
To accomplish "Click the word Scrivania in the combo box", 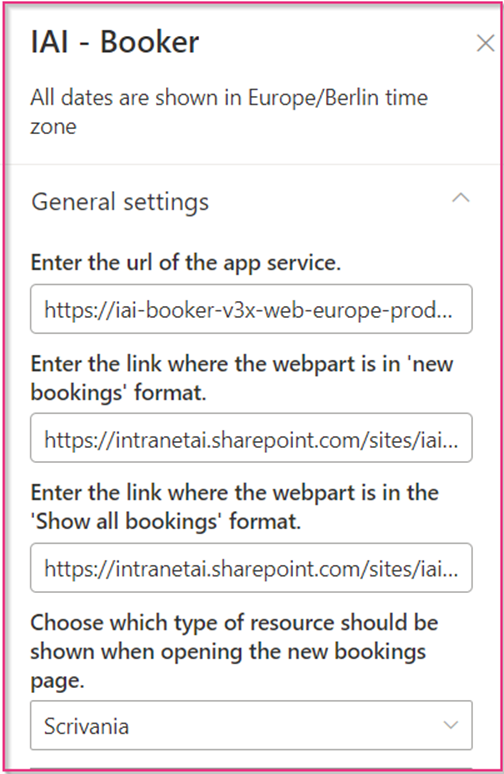I will tap(86, 726).
